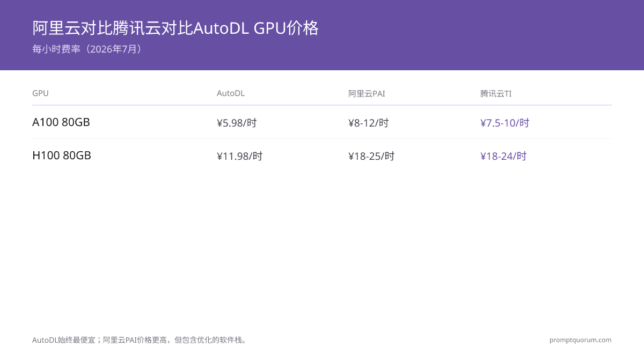644x362 pixels.
Task: Click the 阿里云PAI column header
Action: [367, 93]
